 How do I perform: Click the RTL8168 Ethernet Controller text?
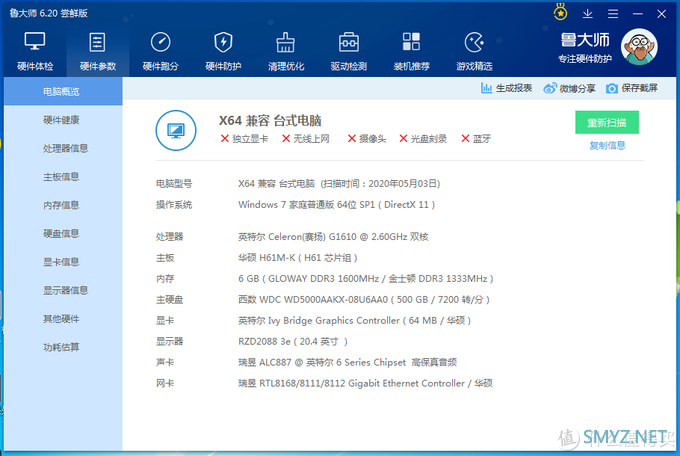point(365,383)
